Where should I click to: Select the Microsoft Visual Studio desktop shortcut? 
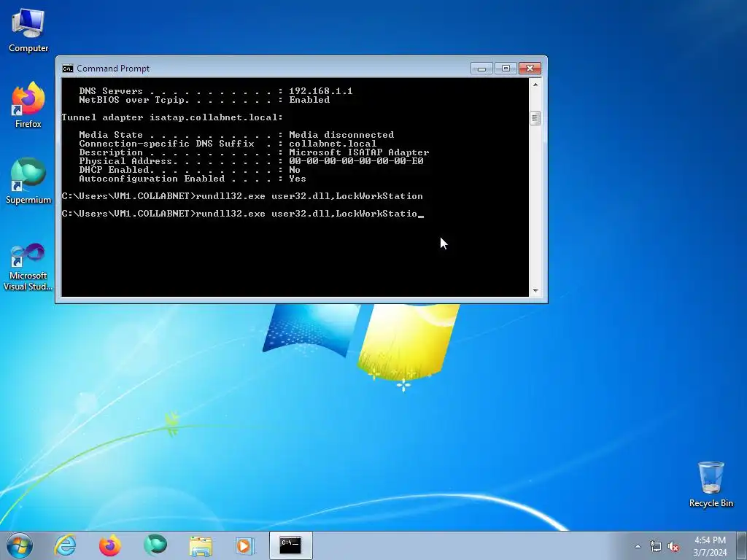point(28,267)
